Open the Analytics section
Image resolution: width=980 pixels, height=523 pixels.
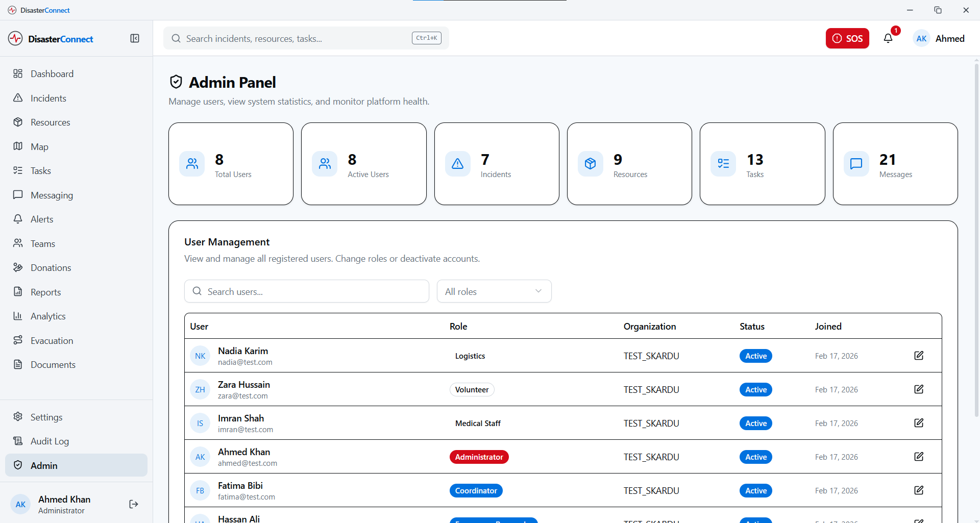[x=48, y=316]
